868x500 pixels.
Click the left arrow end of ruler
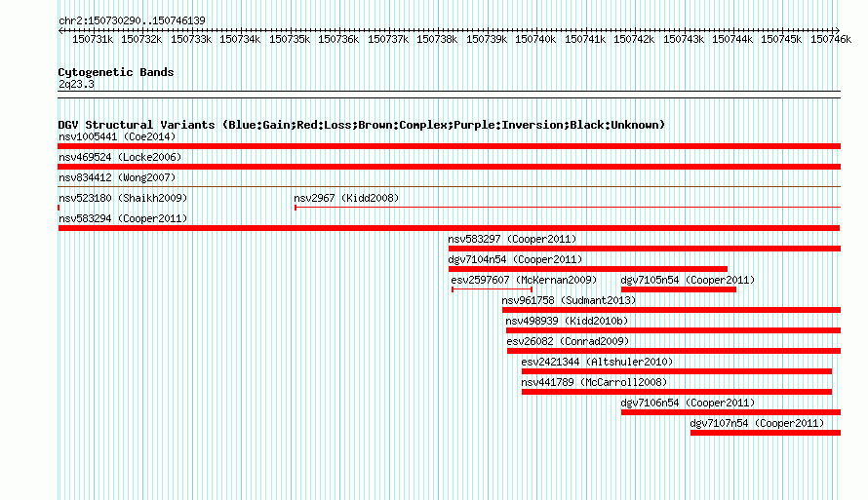(x=60, y=30)
